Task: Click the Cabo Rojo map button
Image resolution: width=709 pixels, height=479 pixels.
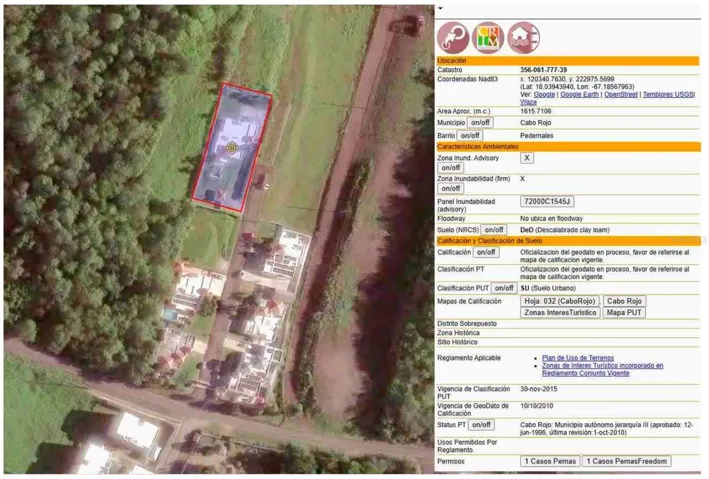Action: 624,301
